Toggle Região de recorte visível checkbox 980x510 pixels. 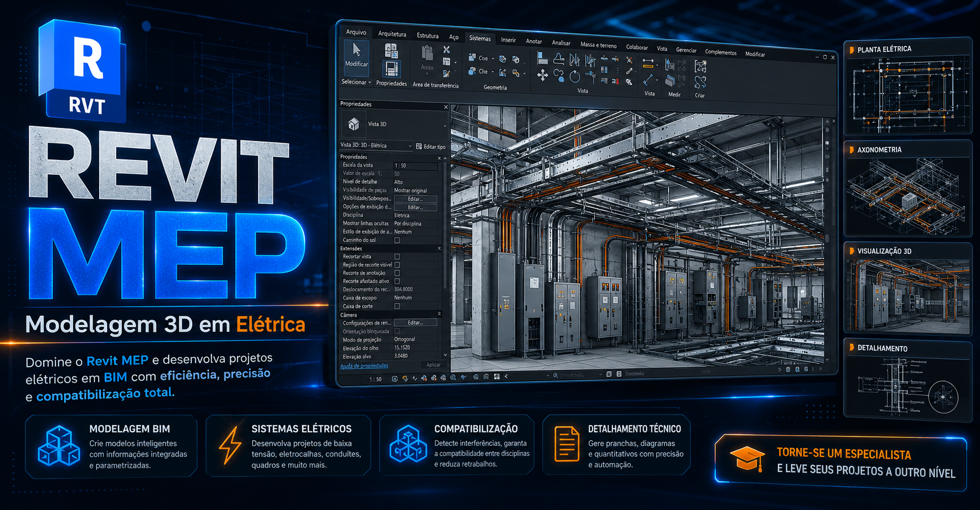pos(397,265)
